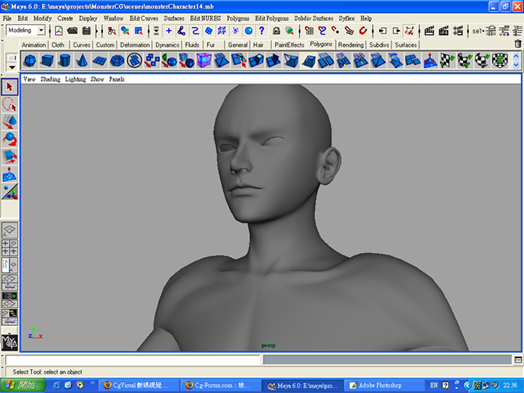This screenshot has height=393, width=524.
Task: Open the Edit NURBS menu
Action: click(x=205, y=18)
